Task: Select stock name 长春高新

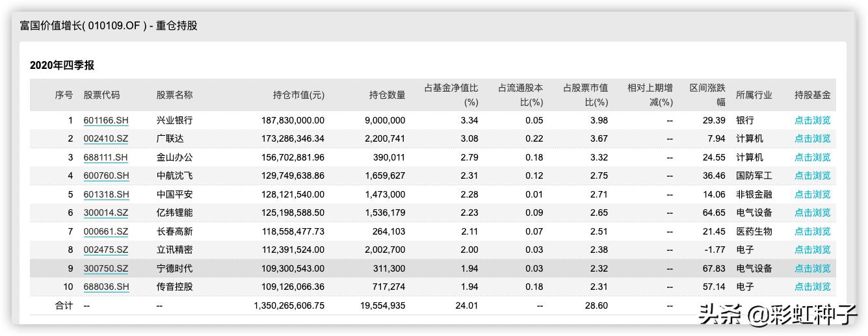Action: point(174,231)
